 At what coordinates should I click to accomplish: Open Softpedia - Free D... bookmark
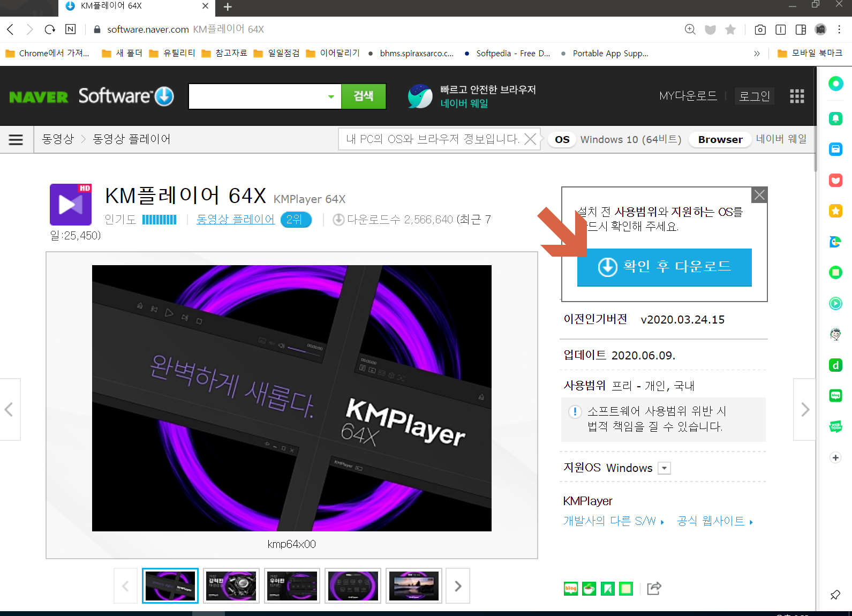tap(507, 54)
